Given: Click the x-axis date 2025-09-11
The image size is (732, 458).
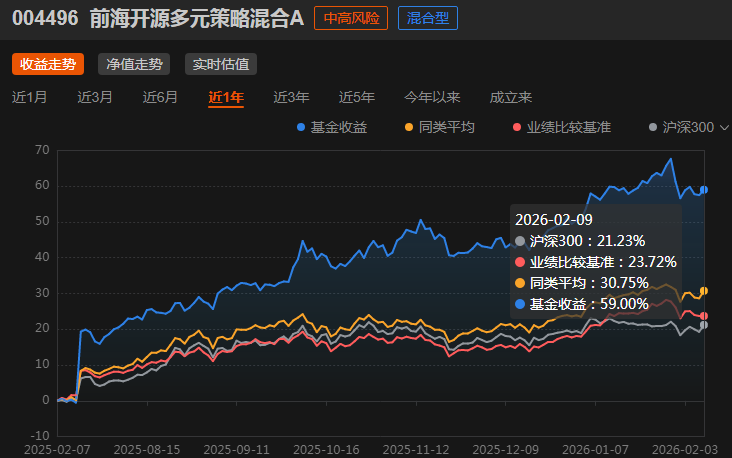Looking at the screenshot, I should click(x=236, y=450).
